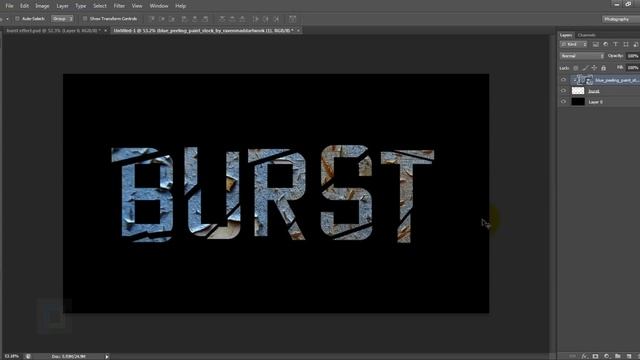Click the layer Fill value field

tap(633, 68)
